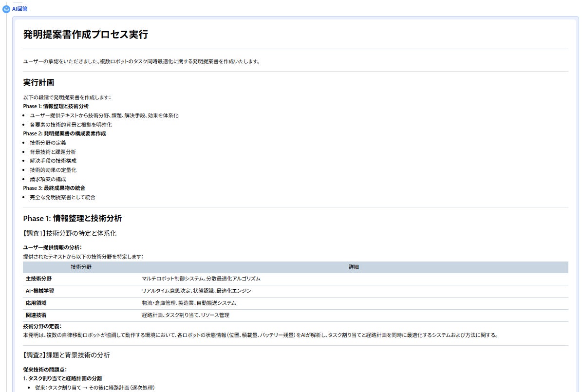Viewport: 582px width, 392px height.
Task: Click the AI回答 robot icon
Action: click(6, 9)
